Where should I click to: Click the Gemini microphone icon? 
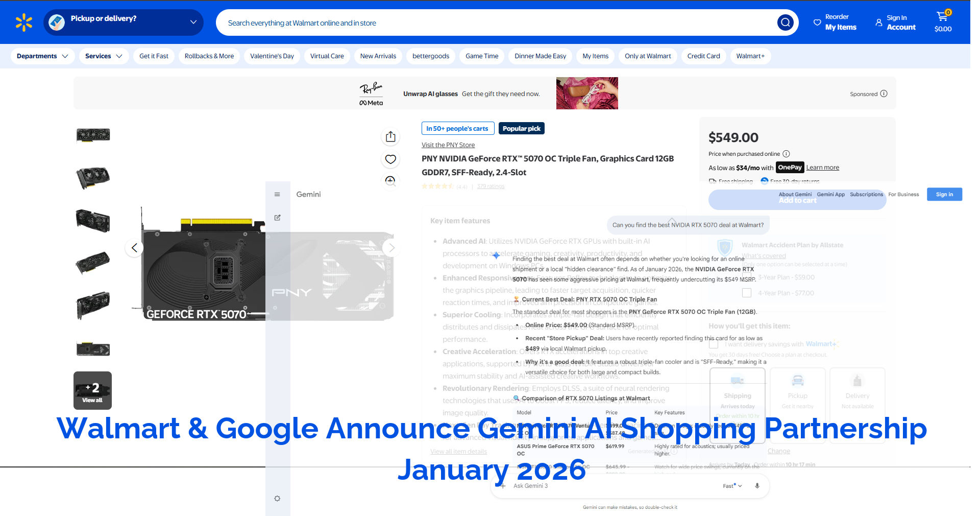coord(757,486)
